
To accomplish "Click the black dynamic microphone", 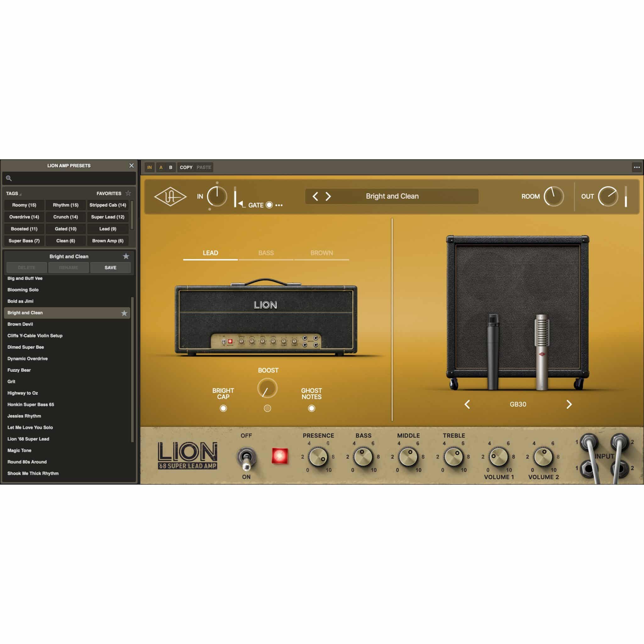I will point(493,352).
